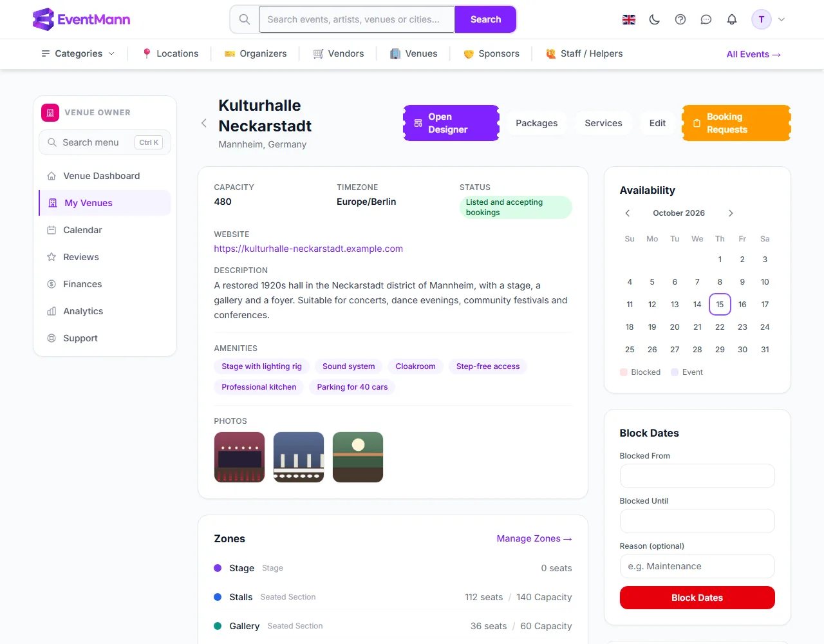
Task: Go to next month in Availability calendar
Action: [x=731, y=213]
